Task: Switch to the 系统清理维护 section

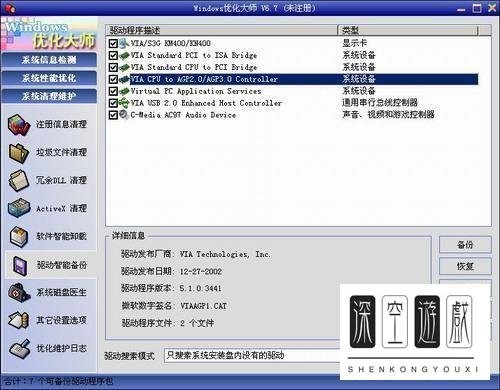Action: point(49,96)
